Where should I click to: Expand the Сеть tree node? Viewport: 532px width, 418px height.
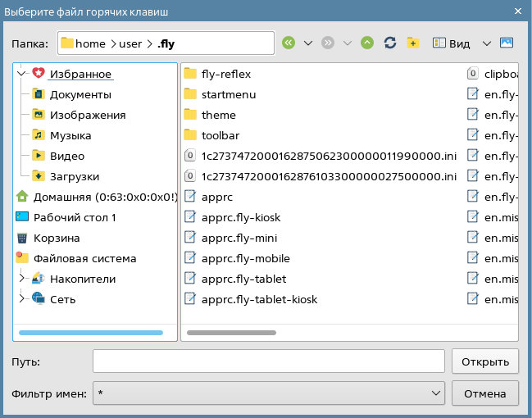[x=21, y=299]
